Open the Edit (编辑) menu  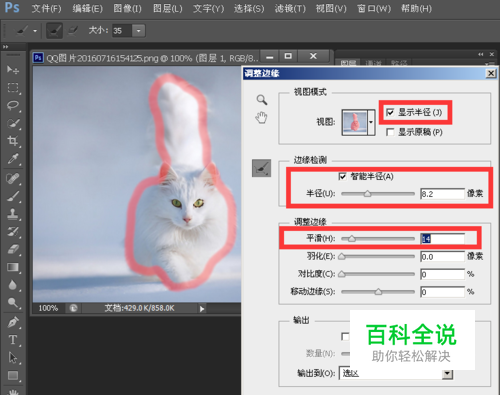click(x=87, y=8)
